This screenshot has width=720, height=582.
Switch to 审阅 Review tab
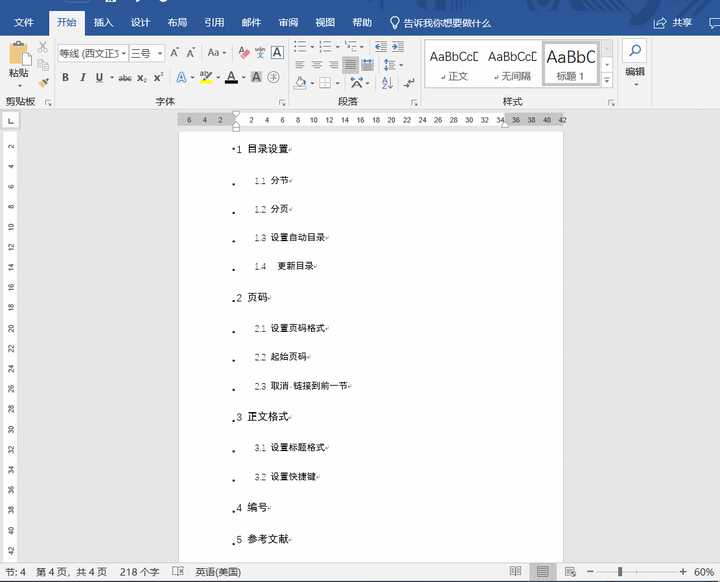(x=288, y=23)
